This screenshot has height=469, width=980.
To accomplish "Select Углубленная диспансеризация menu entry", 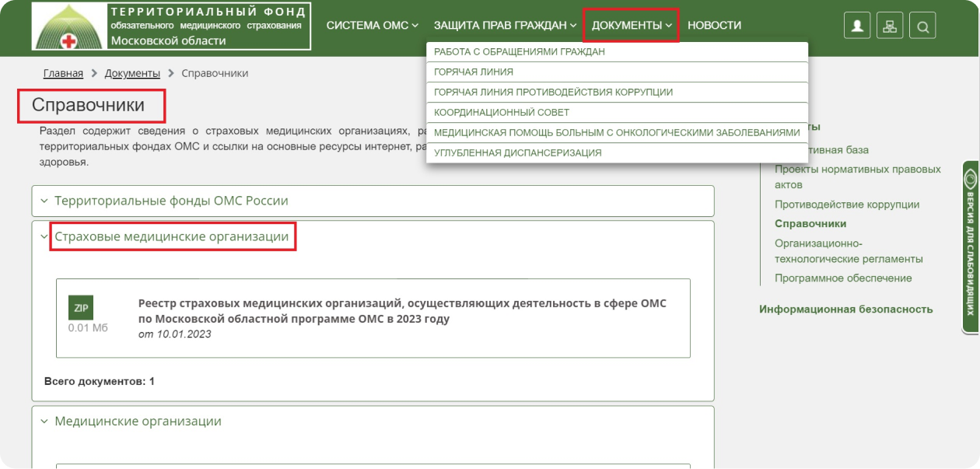I will (517, 153).
